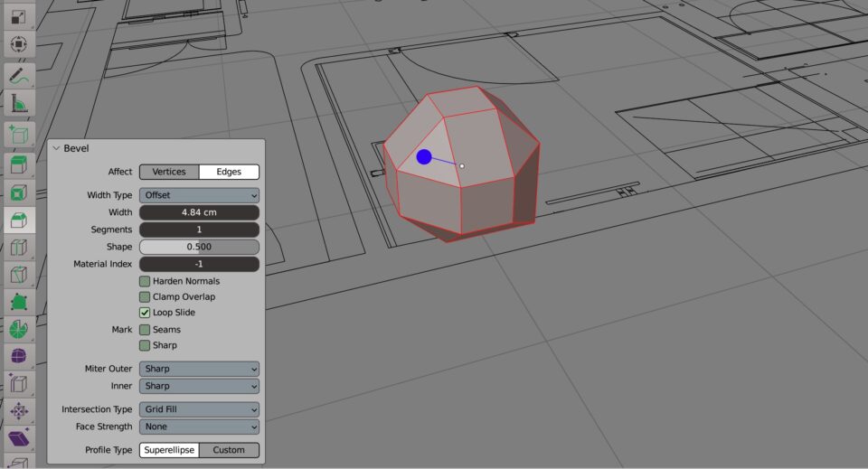The height and width of the screenshot is (469, 868).
Task: Turn on Clamp Overlap
Action: pyautogui.click(x=145, y=296)
